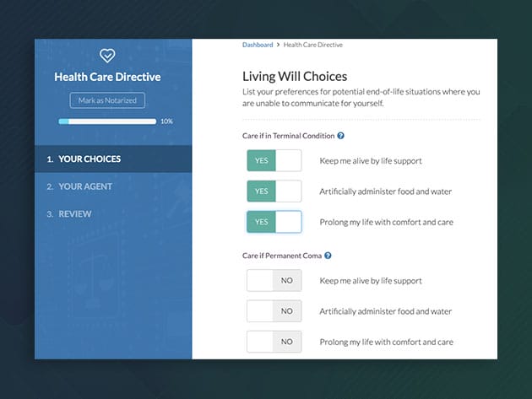This screenshot has width=532, height=399.
Task: Click the Care if Permanent Coma label
Action: point(281,255)
